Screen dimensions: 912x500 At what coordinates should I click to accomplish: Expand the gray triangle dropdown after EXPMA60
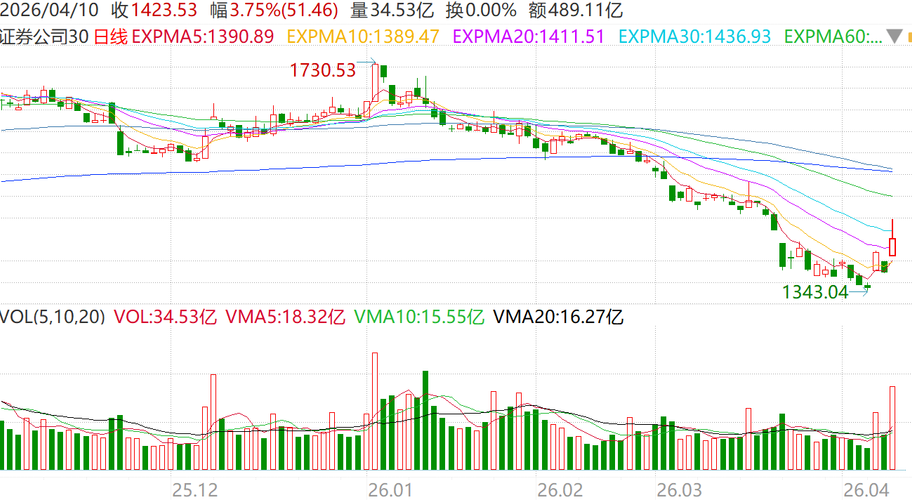coord(894,37)
